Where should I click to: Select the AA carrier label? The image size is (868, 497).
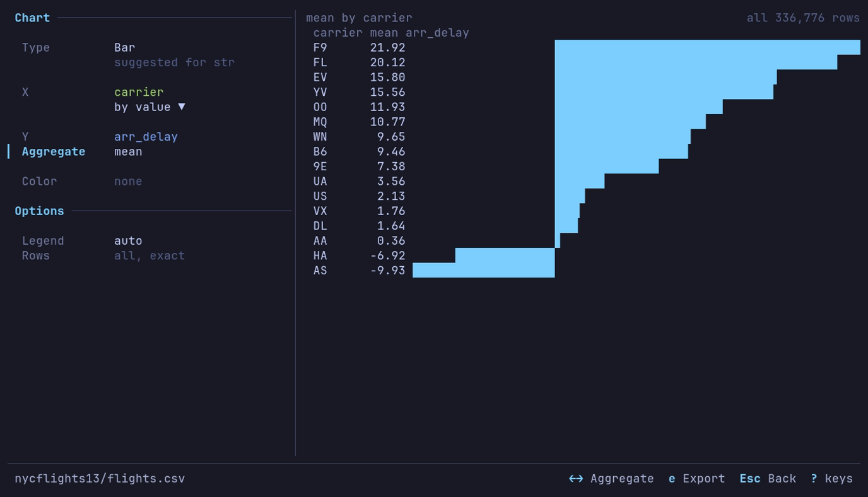(x=320, y=241)
